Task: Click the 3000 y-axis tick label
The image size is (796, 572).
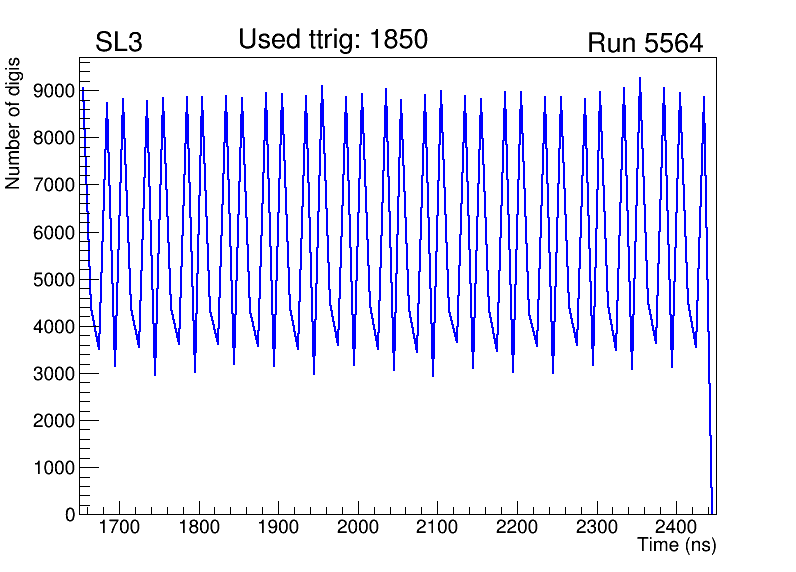Action: coord(54,374)
